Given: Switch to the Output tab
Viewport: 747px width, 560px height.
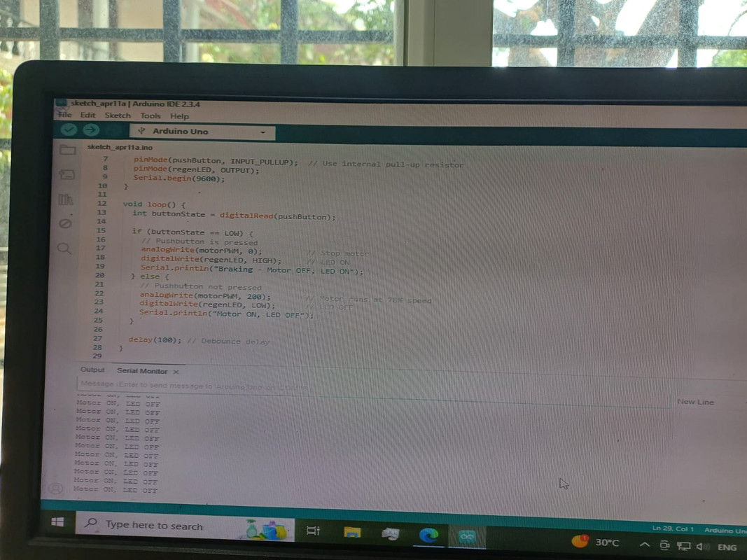Looking at the screenshot, I should click(92, 370).
